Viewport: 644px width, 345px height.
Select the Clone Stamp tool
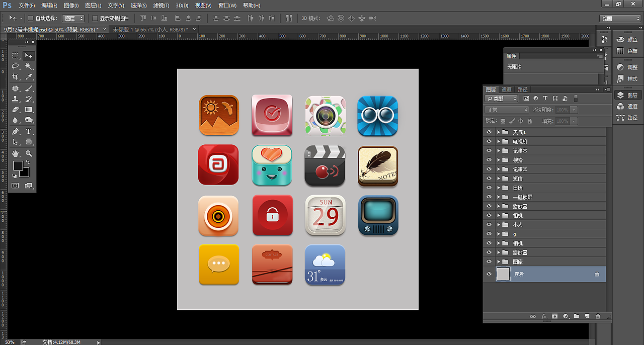click(x=16, y=99)
